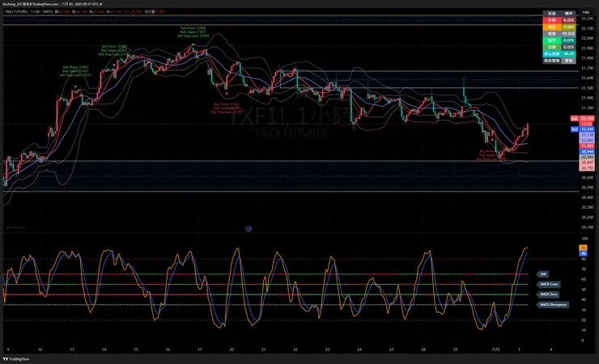The image size is (599, 364).
Task: Click the 21,138 price tag on axis
Action: [588, 135]
